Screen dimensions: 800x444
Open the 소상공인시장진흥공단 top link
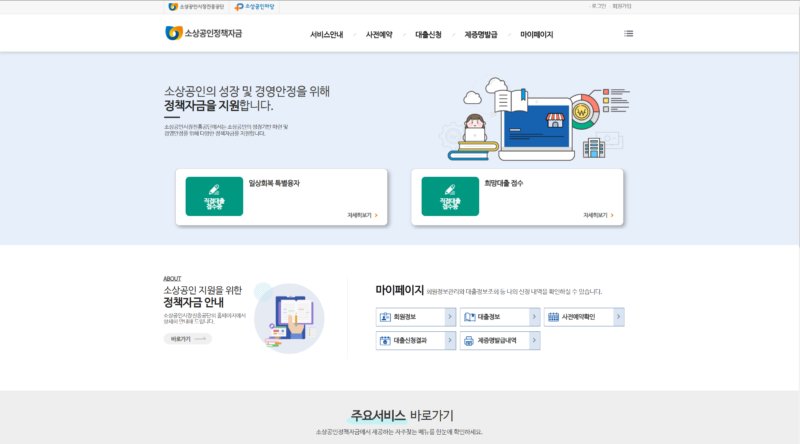[x=196, y=7]
